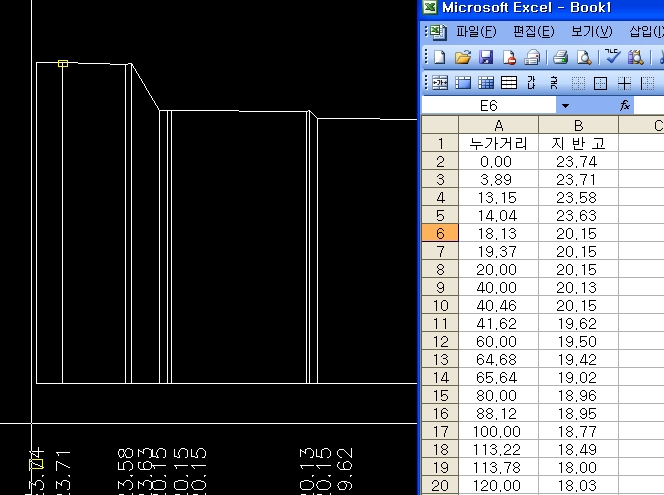Click the '가' text orientation icon
This screenshot has width=664, height=495.
click(531, 83)
